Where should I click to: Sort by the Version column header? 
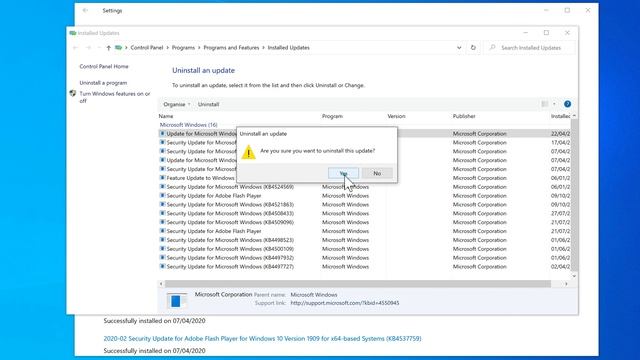[x=396, y=116]
